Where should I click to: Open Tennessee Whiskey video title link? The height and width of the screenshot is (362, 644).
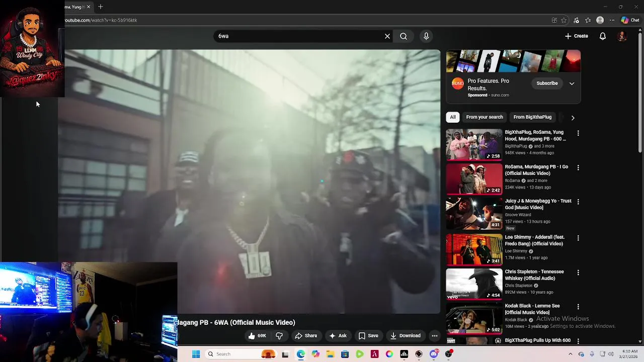click(x=534, y=275)
